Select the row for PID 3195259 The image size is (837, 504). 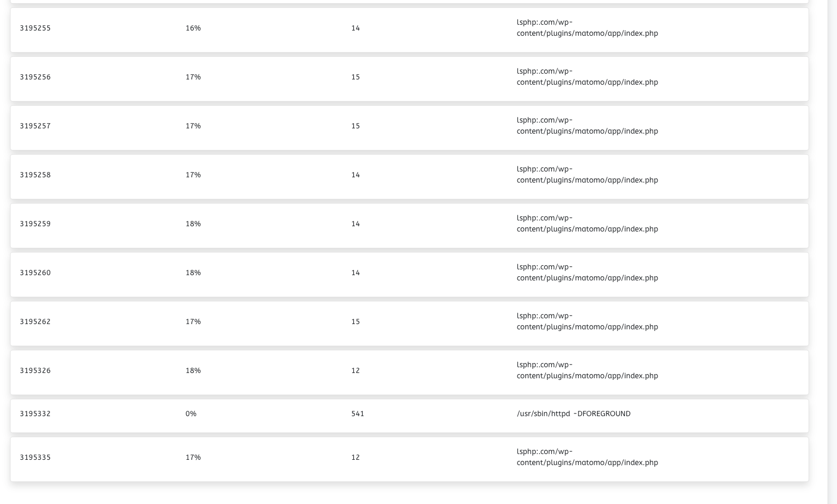click(409, 225)
